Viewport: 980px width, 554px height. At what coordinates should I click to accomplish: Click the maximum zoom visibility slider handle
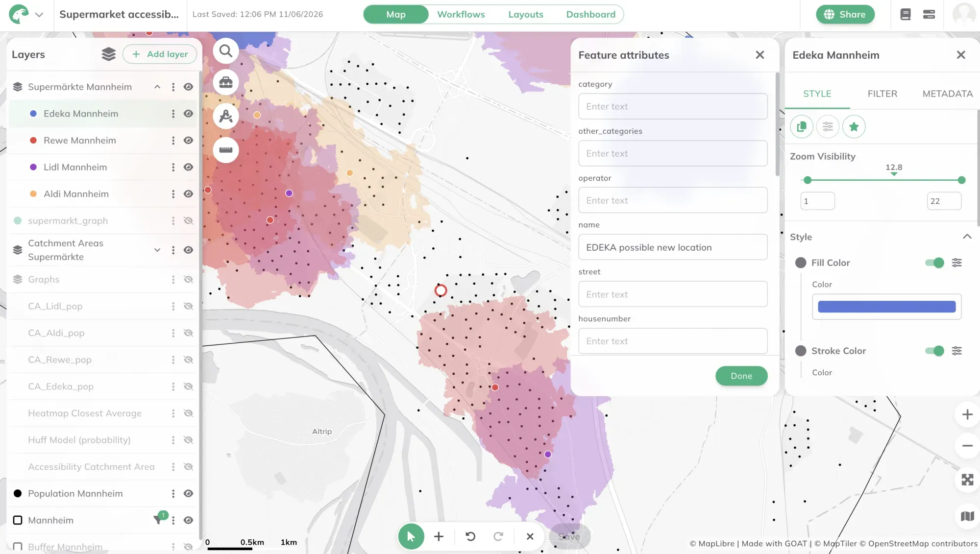point(961,181)
